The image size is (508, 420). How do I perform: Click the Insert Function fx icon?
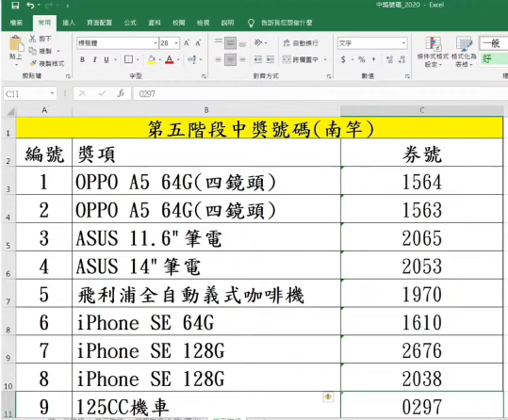click(x=121, y=93)
